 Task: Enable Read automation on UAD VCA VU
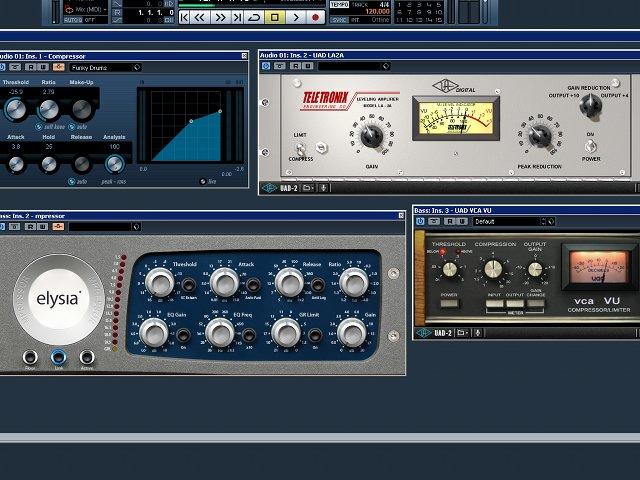pyautogui.click(x=450, y=221)
